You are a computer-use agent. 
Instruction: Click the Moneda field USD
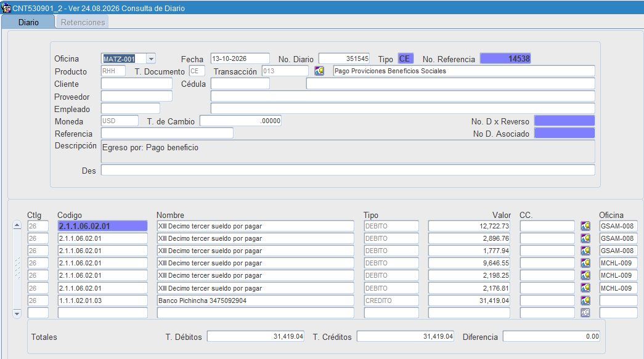120,121
